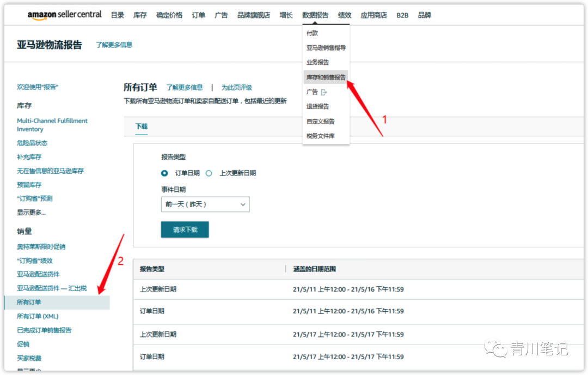
Task: Open "订购省"绩效 sidebar link
Action: [x=34, y=261]
